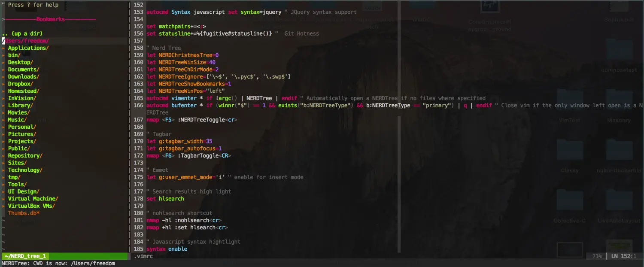The height and width of the screenshot is (267, 644).
Task: Select the Sophia.pdf file icon on desktop
Action: click(x=618, y=6)
